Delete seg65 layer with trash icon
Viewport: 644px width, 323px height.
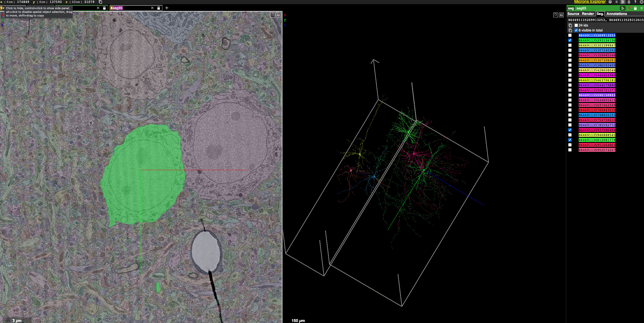pyautogui.click(x=635, y=8)
